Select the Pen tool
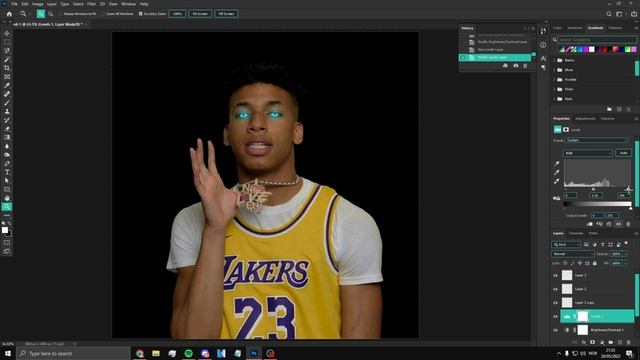Screen dimensions: 640x360 point(7,163)
